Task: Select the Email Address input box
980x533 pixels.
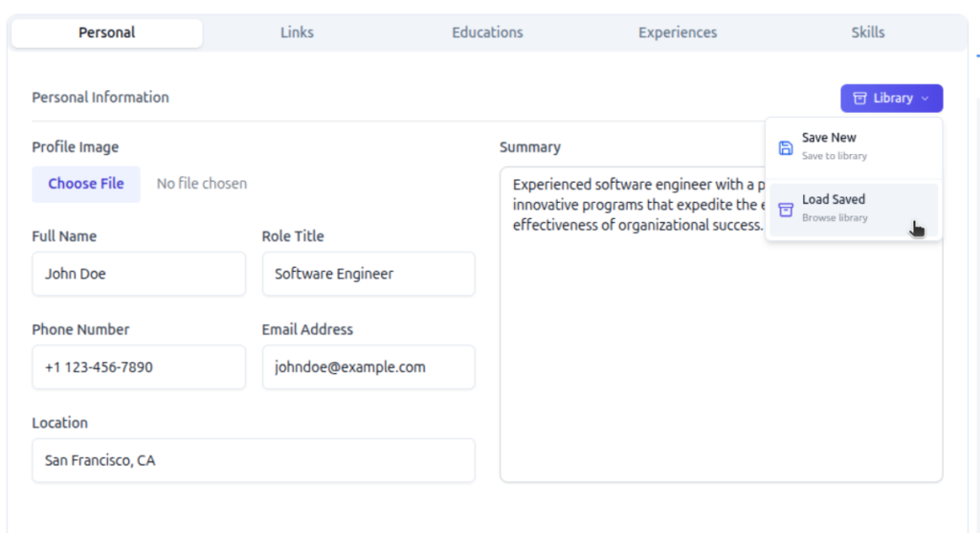Action: coord(368,366)
